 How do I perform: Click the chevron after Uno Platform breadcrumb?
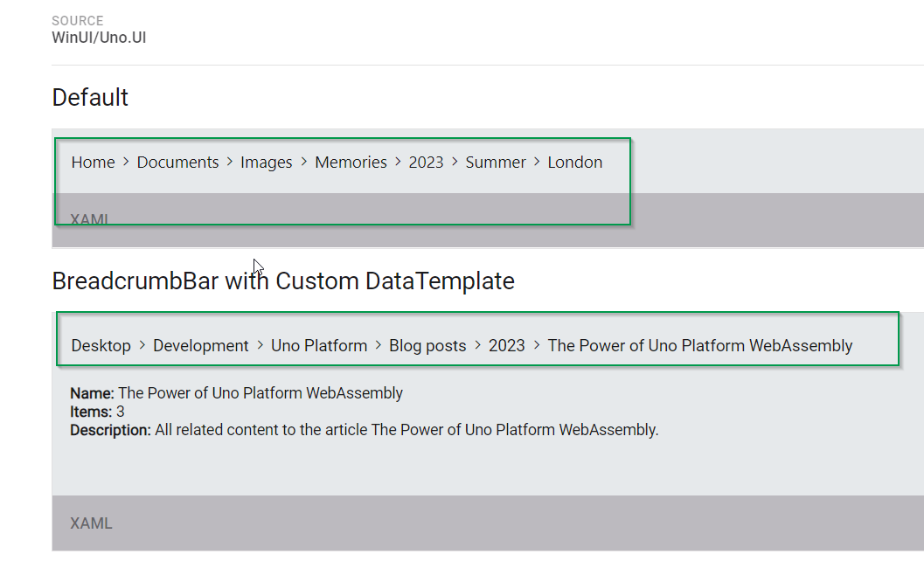pos(379,344)
